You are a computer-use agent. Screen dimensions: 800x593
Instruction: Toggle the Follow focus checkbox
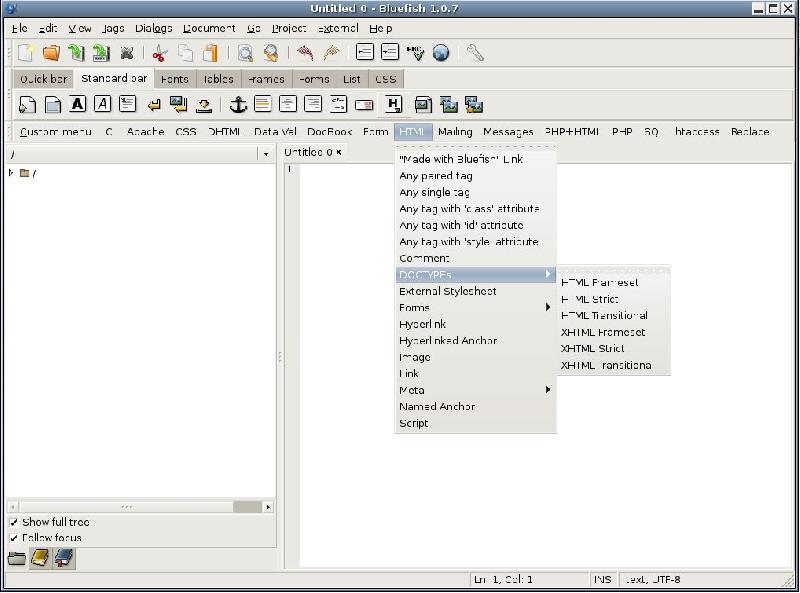14,538
